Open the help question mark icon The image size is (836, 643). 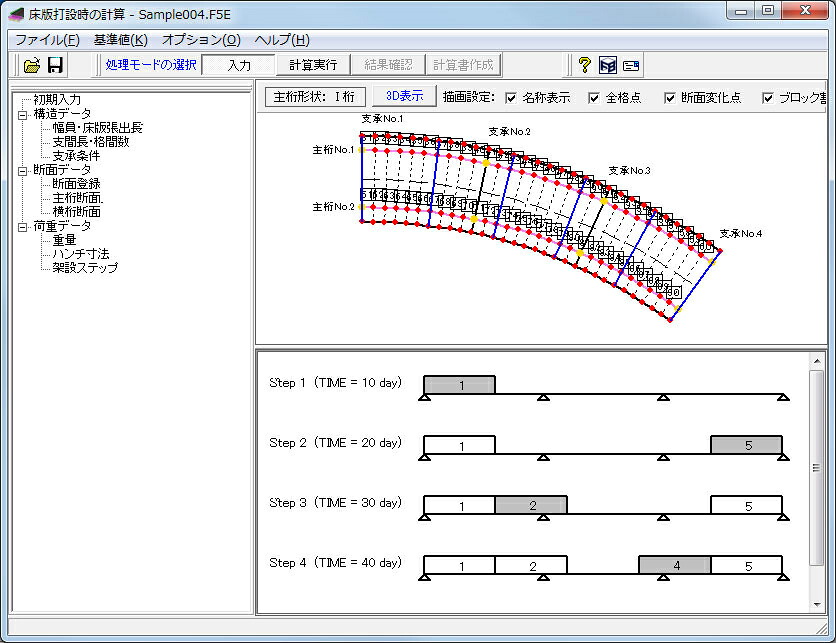click(584, 65)
